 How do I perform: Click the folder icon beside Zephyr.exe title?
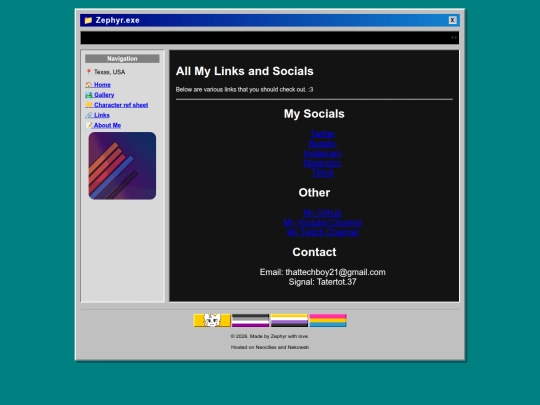click(88, 20)
